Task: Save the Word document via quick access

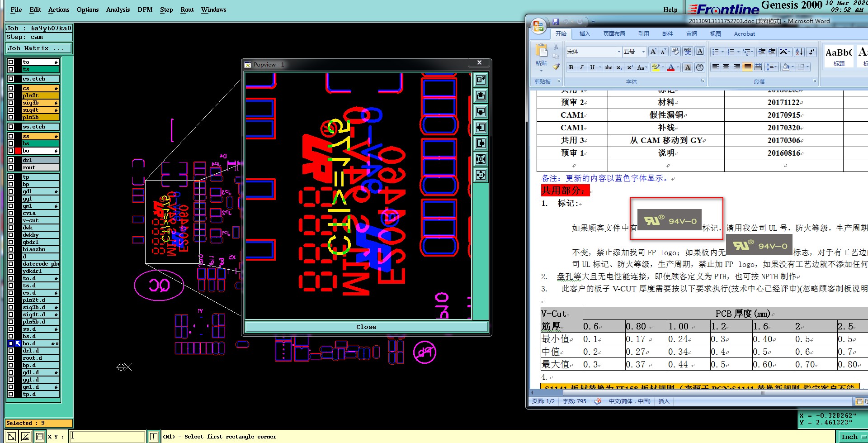Action: pyautogui.click(x=556, y=21)
